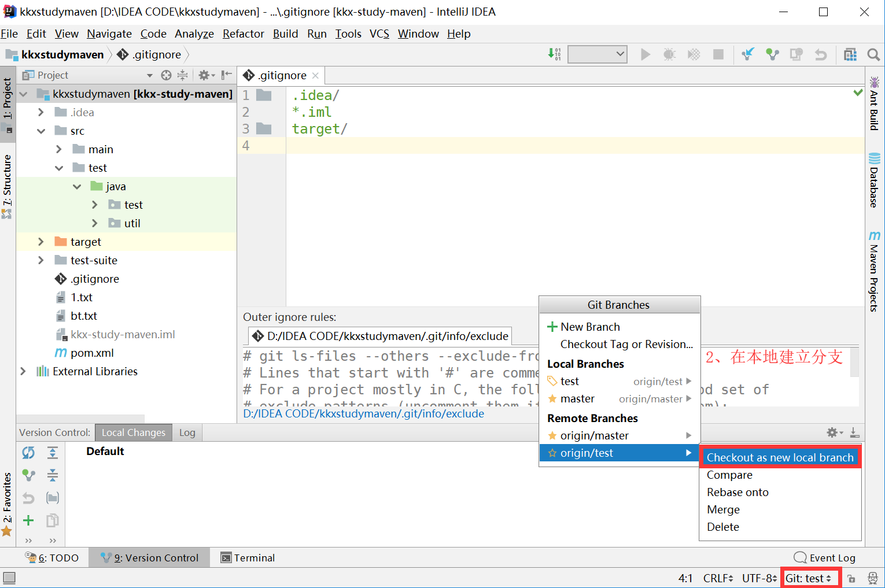Expand the main folder

coord(58,149)
